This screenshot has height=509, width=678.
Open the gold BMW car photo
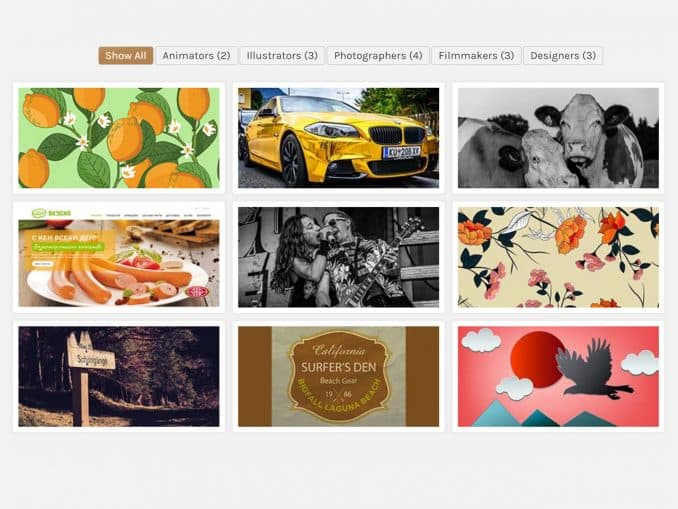click(x=339, y=138)
